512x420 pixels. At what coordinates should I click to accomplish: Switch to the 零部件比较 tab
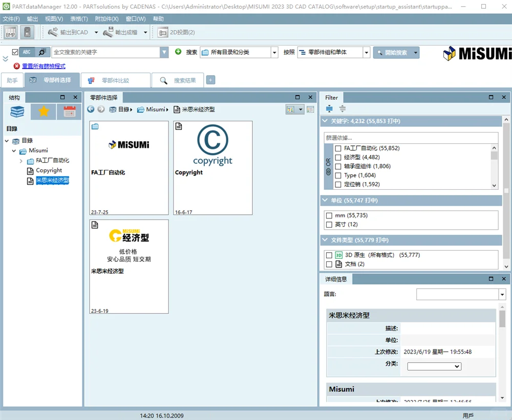coord(116,80)
